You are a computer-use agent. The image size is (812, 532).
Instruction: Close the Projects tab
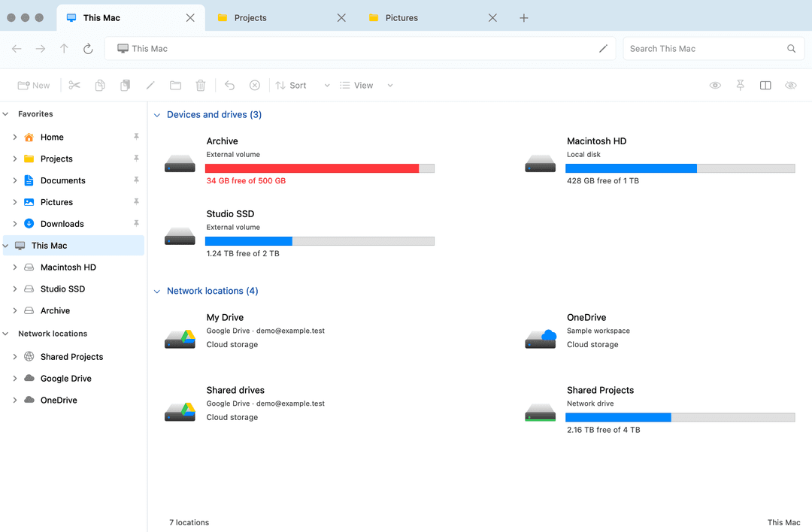[x=341, y=18]
